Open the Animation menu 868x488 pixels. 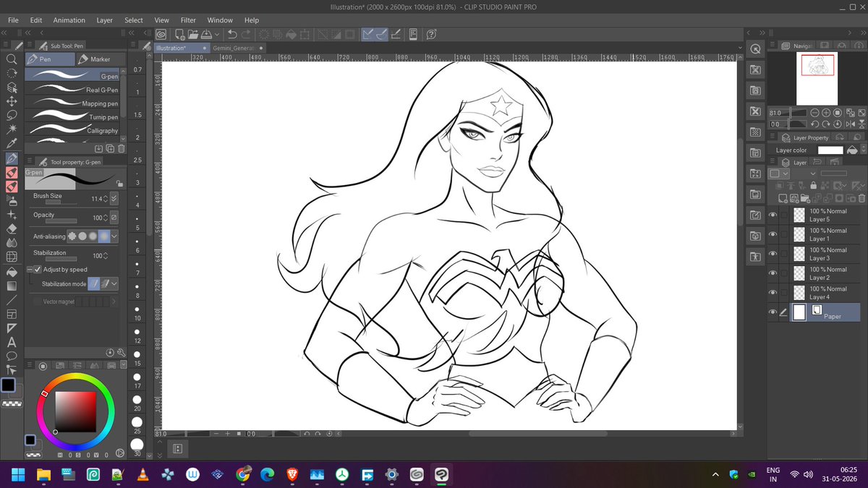point(69,20)
